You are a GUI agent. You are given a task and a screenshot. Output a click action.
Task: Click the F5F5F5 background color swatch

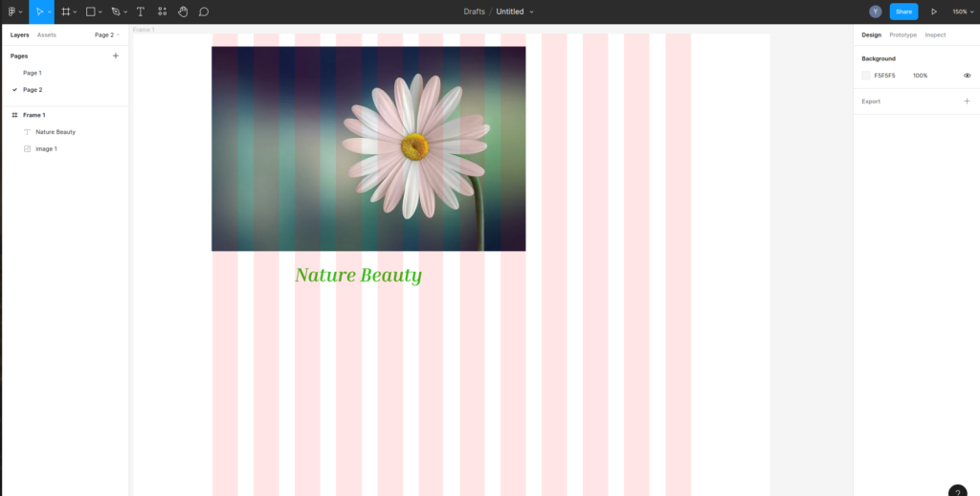click(x=866, y=76)
